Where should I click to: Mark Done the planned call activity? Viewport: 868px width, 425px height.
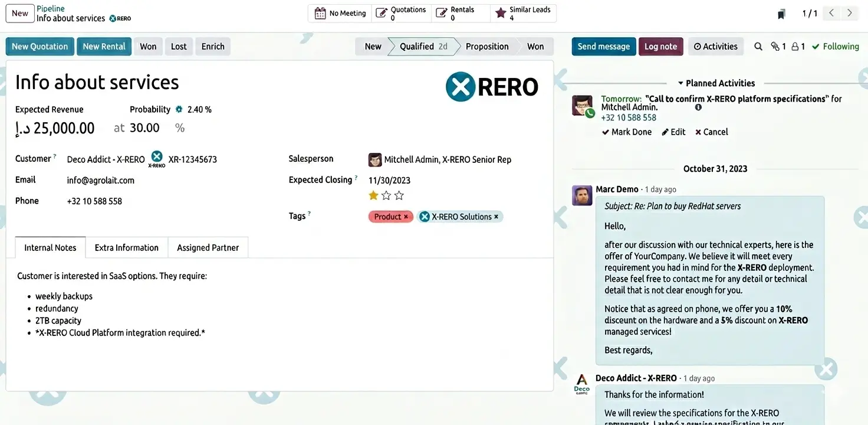coord(626,132)
